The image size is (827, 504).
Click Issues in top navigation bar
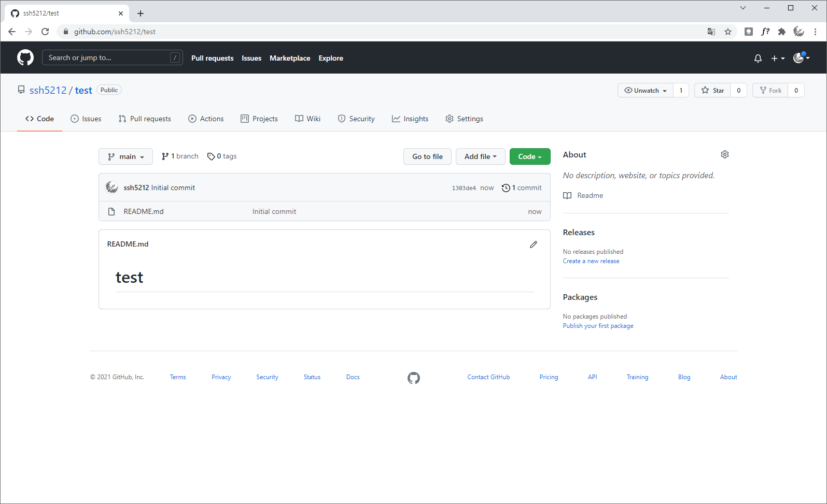click(251, 58)
